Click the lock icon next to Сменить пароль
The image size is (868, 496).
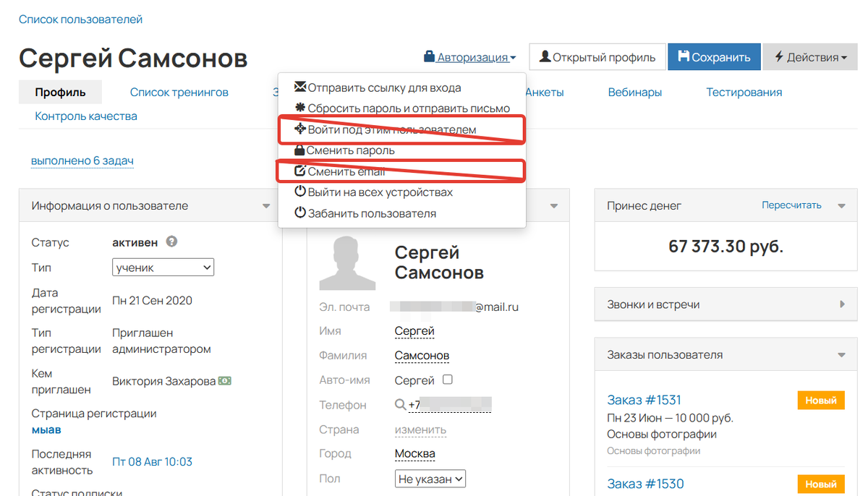pos(299,150)
